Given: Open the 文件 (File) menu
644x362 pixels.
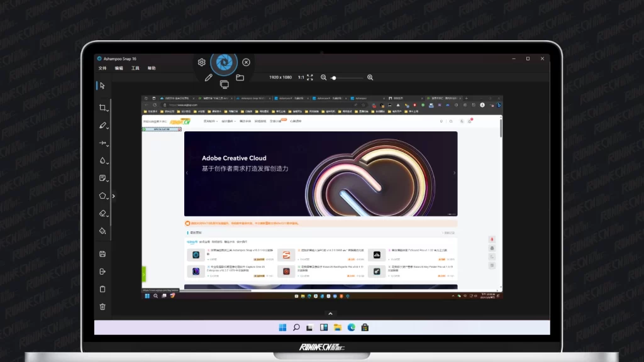Looking at the screenshot, I should tap(103, 68).
